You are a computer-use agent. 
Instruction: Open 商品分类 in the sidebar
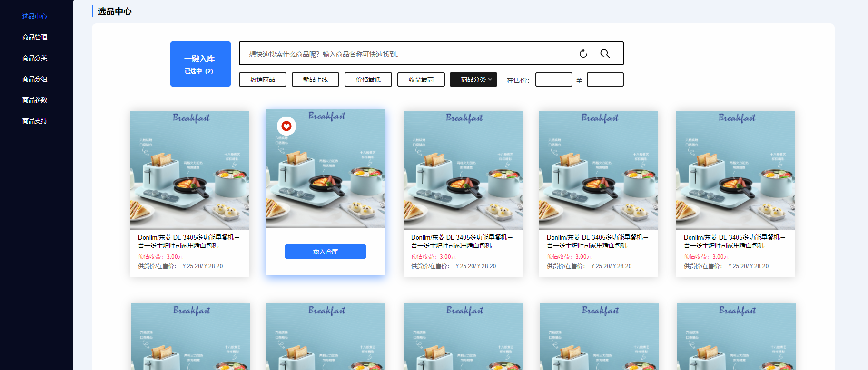tap(35, 58)
